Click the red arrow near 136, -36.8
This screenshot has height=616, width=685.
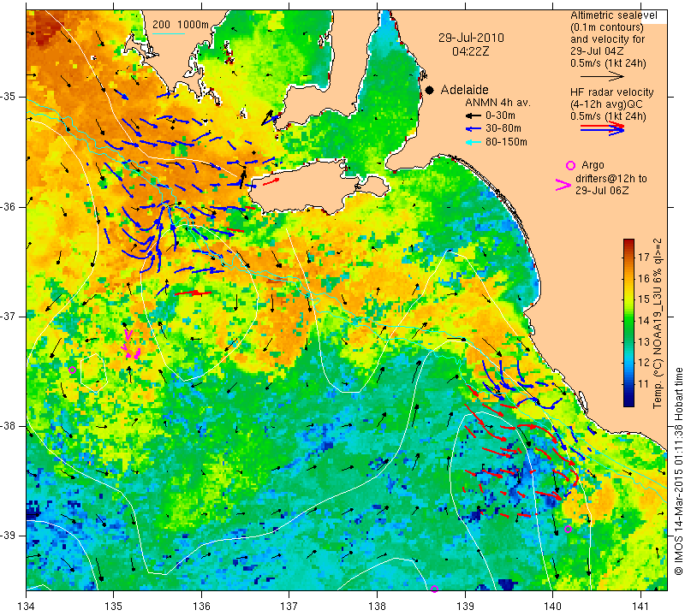click(x=194, y=293)
